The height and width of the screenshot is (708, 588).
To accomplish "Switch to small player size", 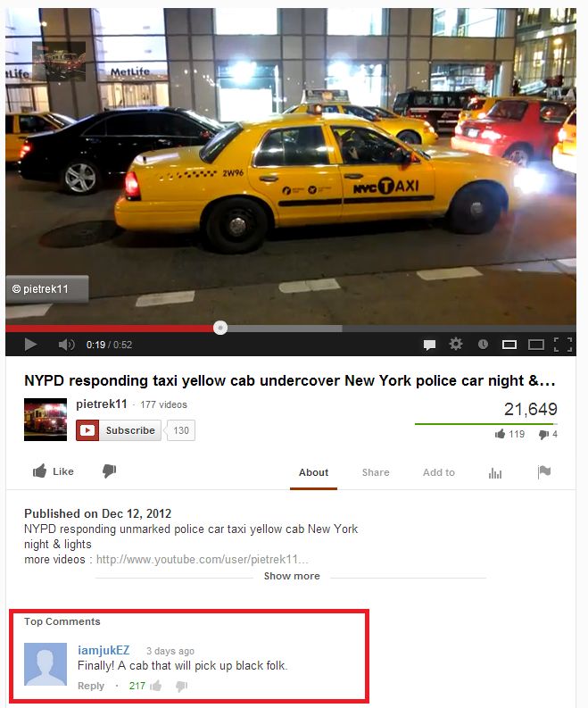I will 509,345.
